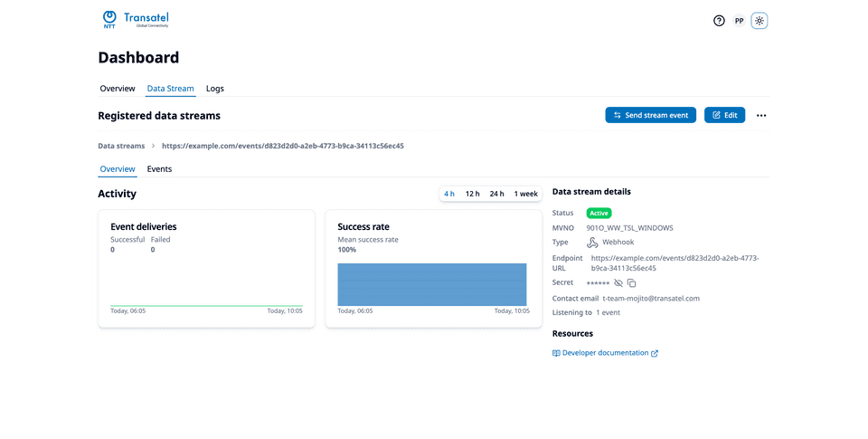The width and height of the screenshot is (868, 439).
Task: Go back to Data streams breadcrumb
Action: [x=121, y=147]
